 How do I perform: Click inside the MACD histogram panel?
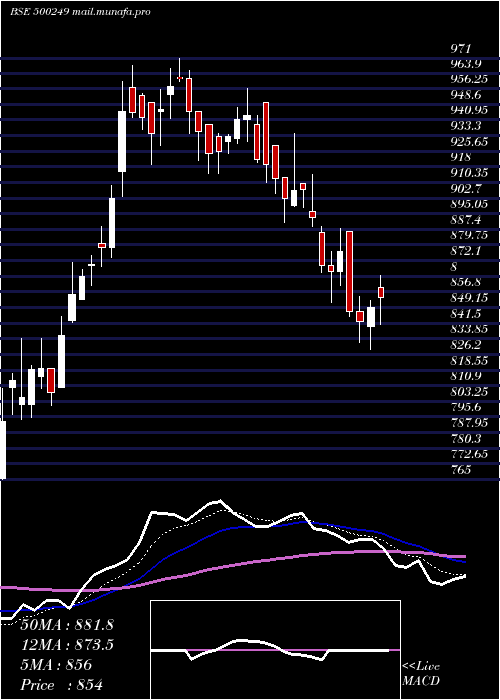275,650
